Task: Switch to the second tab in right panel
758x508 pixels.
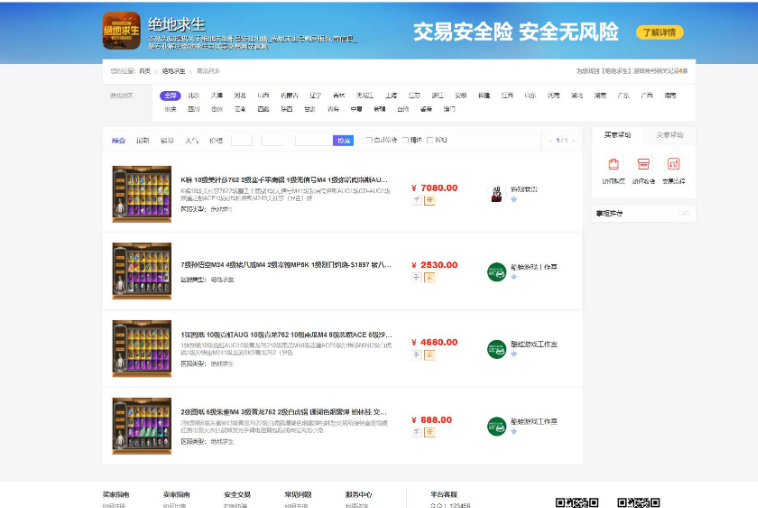Action: (669, 134)
